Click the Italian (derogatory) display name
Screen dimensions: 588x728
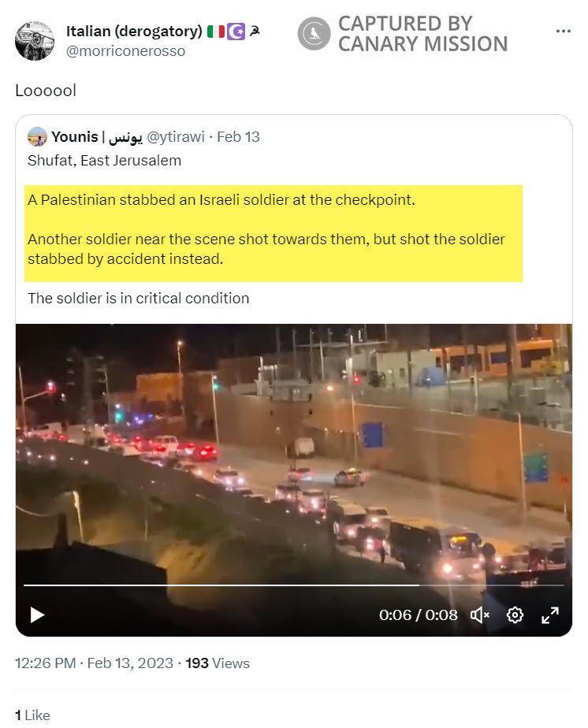(x=134, y=31)
